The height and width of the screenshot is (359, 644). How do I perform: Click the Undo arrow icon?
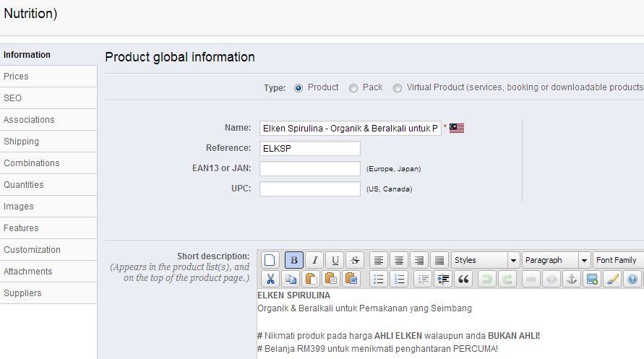click(x=487, y=280)
